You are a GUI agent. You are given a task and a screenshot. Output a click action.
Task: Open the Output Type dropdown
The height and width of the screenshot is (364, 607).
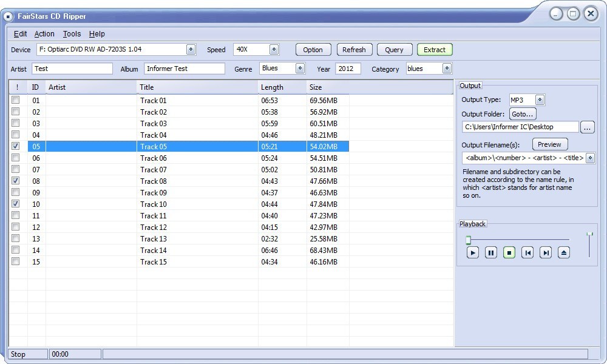click(540, 100)
